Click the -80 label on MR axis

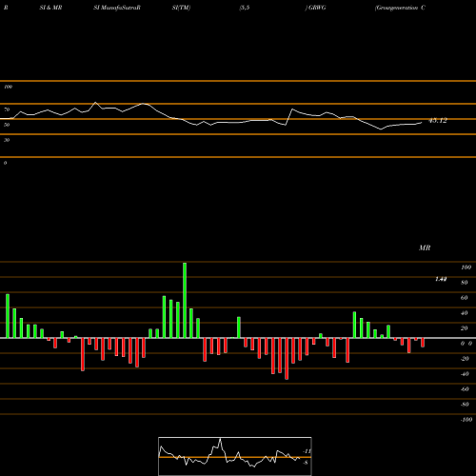coord(465,405)
